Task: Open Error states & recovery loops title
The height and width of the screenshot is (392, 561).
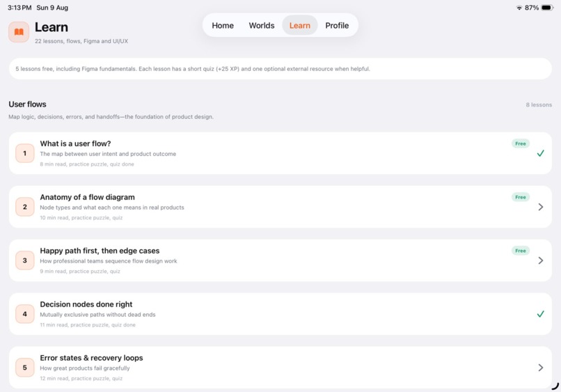Action: pyautogui.click(x=91, y=358)
